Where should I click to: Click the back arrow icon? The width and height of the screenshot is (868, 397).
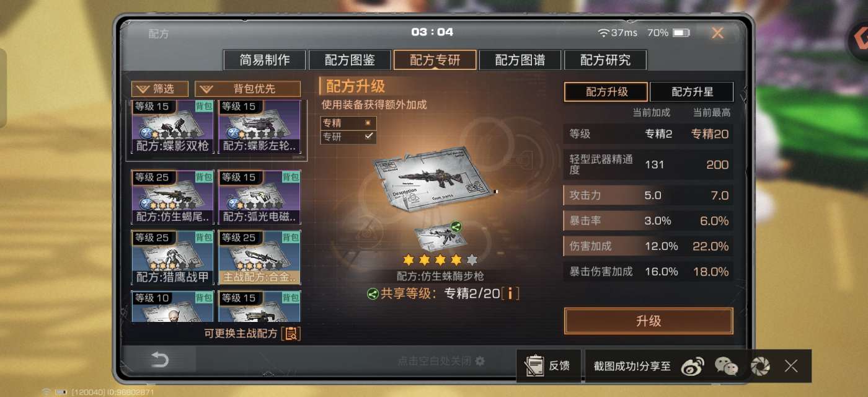(x=160, y=360)
